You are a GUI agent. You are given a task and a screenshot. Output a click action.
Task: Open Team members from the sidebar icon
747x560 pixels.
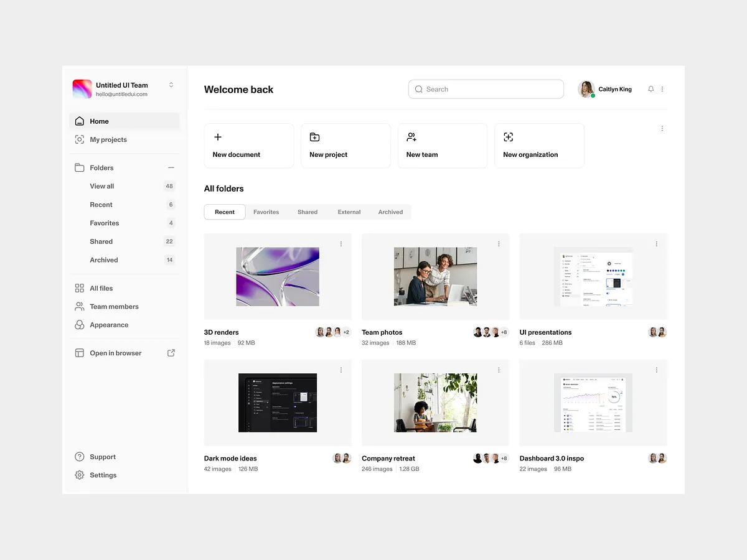pyautogui.click(x=80, y=306)
